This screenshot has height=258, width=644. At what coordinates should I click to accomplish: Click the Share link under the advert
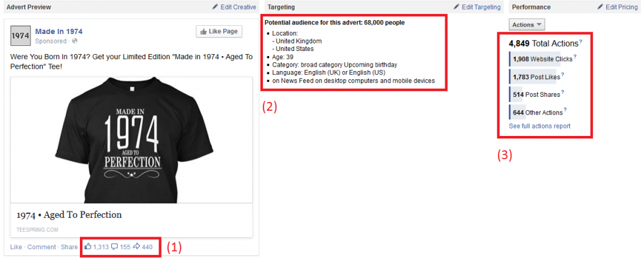coord(69,247)
